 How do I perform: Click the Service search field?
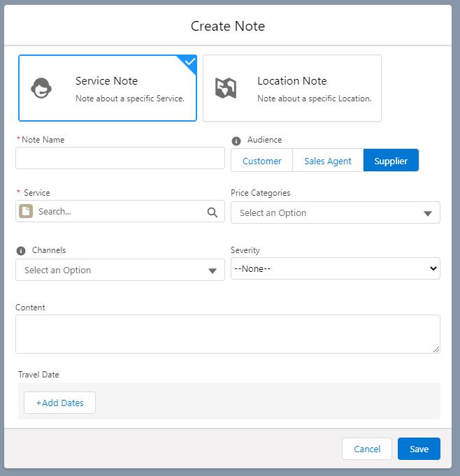pos(120,211)
